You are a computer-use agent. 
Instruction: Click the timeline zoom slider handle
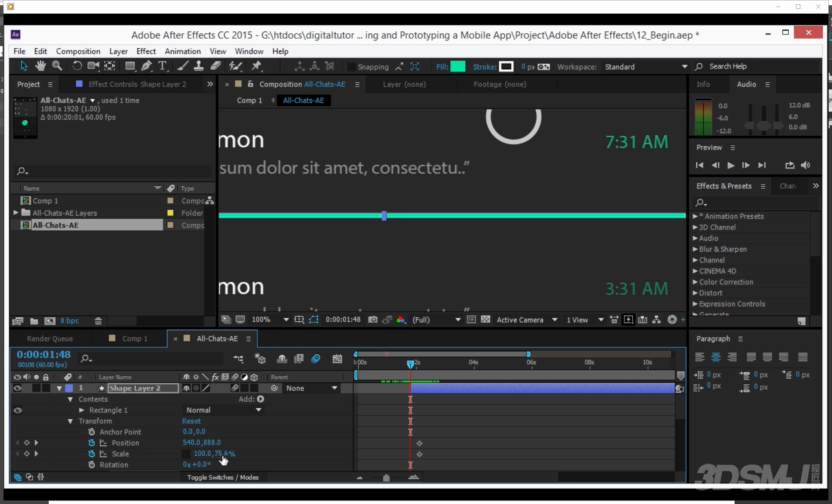click(x=386, y=478)
